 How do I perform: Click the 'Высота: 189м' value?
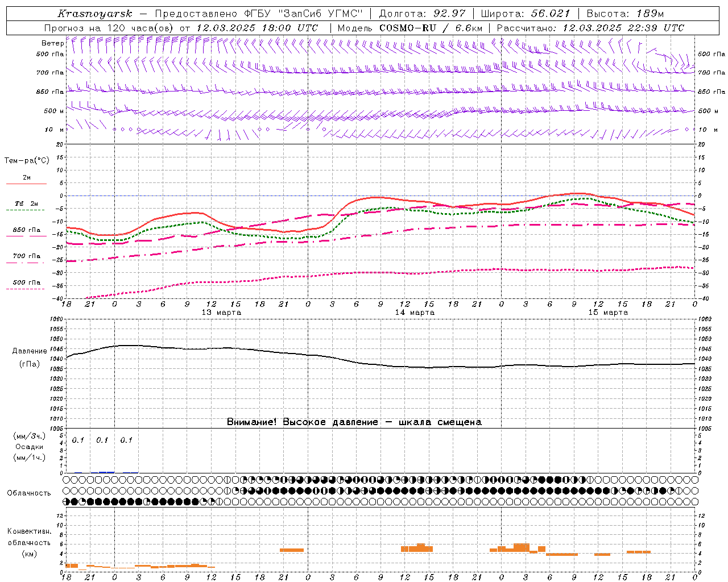(625, 14)
